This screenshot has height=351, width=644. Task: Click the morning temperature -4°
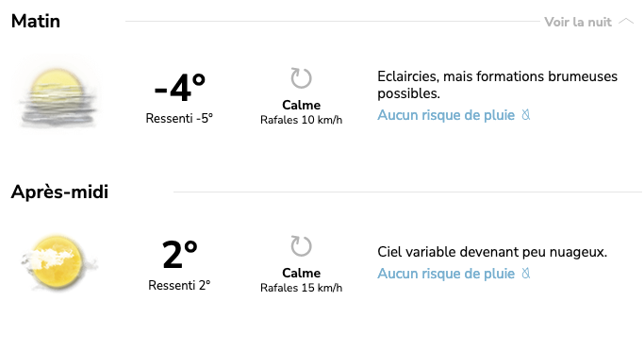click(x=180, y=87)
